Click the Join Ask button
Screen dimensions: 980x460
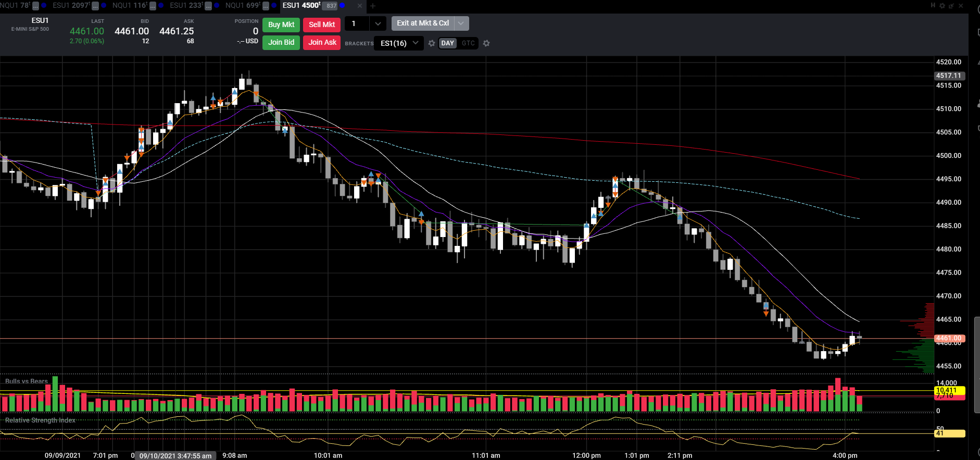322,42
